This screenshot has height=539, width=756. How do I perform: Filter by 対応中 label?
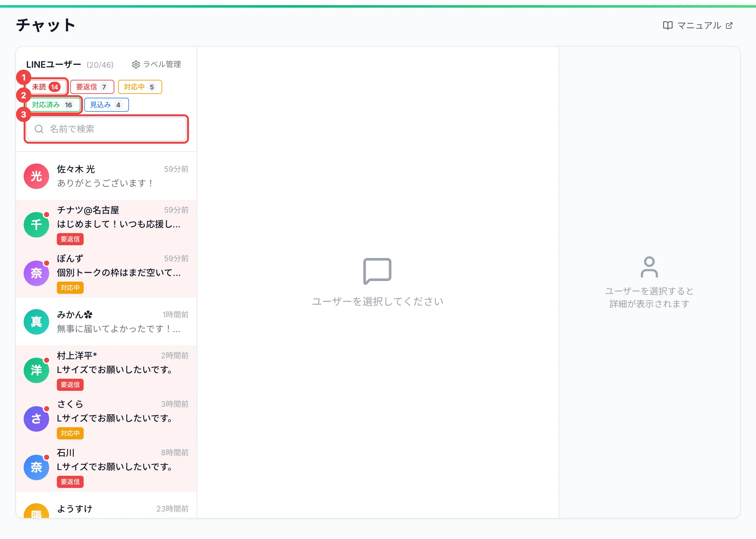pos(140,87)
